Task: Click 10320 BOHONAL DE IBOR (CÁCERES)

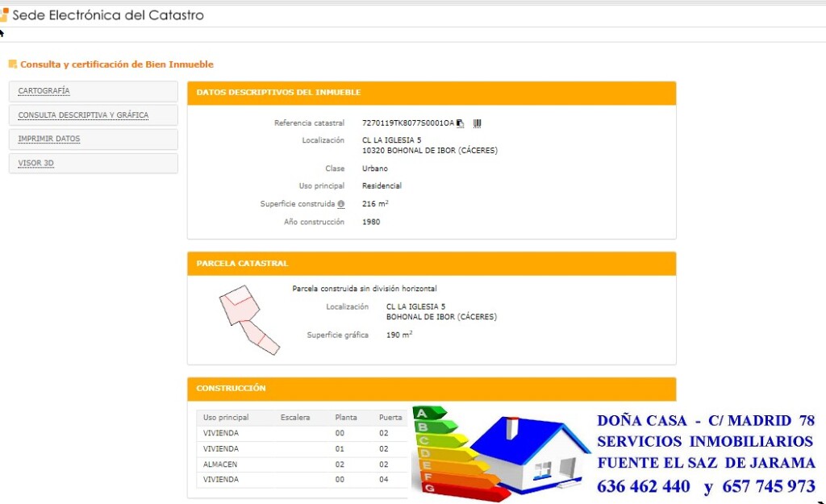Action: point(429,151)
